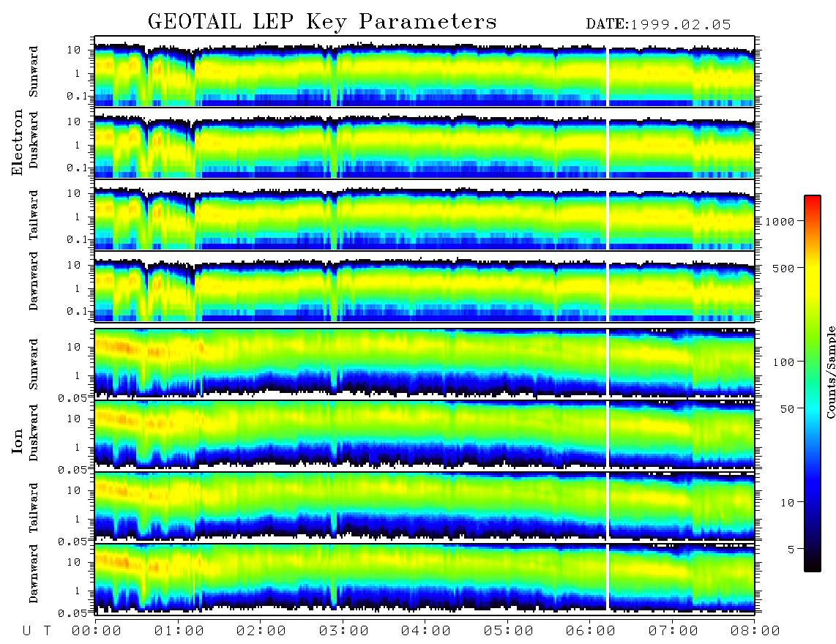Select the Ion Dawnward panel label

(34, 574)
